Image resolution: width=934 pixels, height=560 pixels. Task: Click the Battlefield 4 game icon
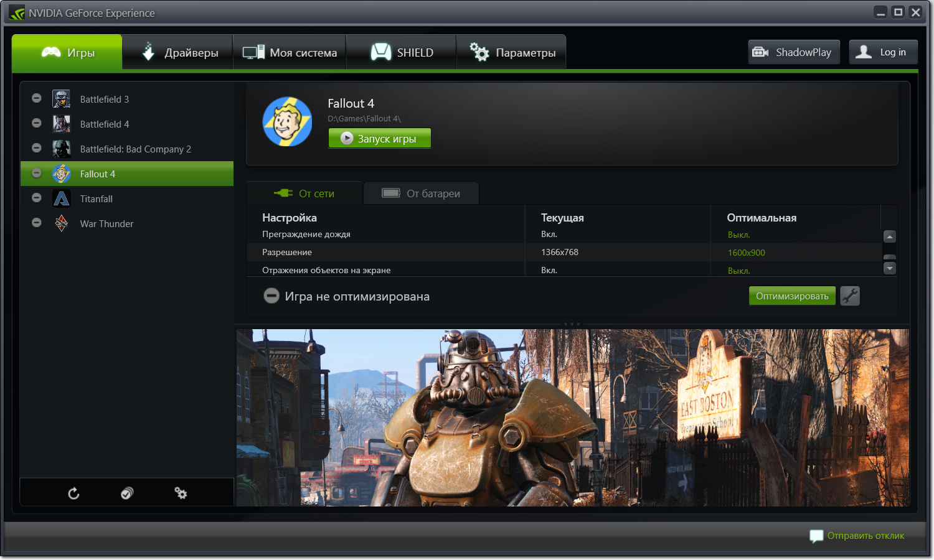click(62, 124)
